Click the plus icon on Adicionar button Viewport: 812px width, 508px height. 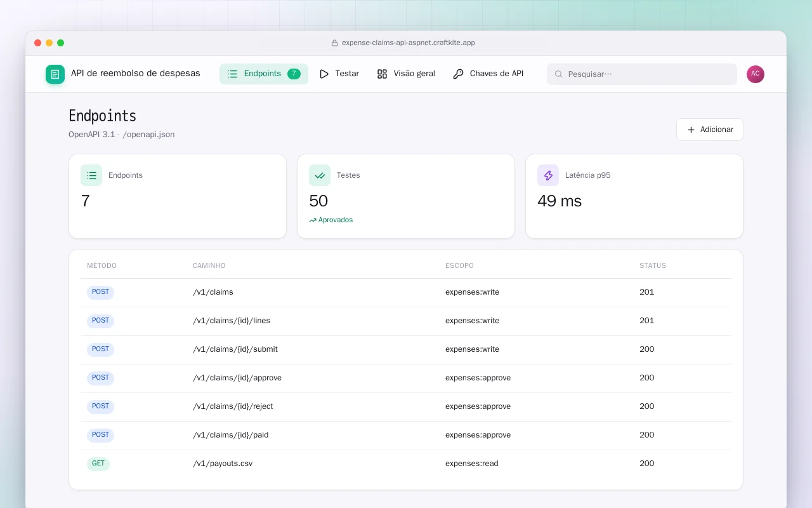point(691,130)
